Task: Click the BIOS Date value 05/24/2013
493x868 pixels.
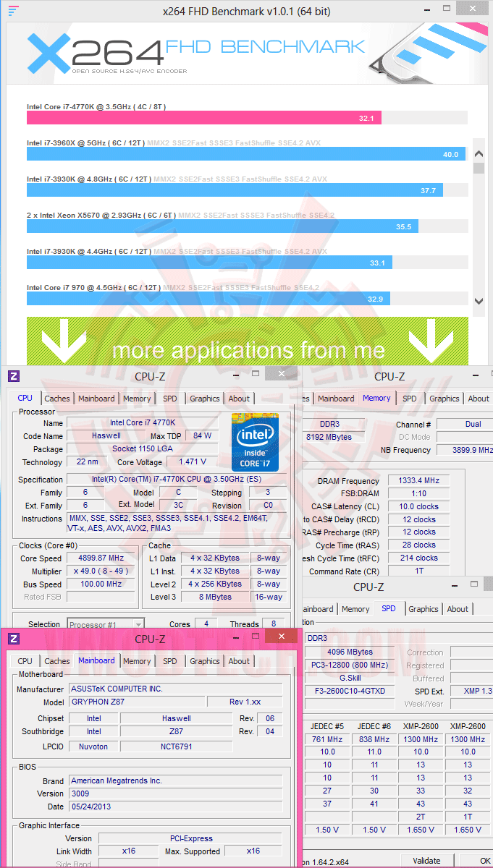Action: [x=177, y=806]
